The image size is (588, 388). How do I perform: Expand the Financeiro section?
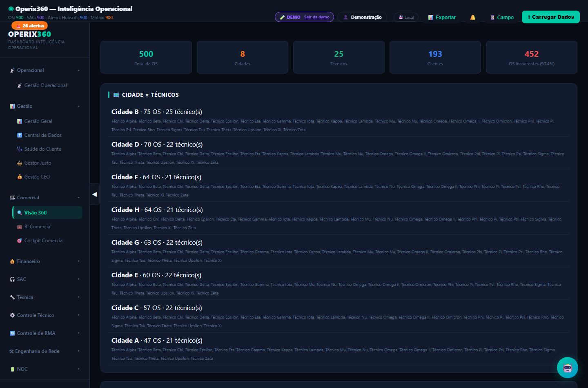[45, 261]
